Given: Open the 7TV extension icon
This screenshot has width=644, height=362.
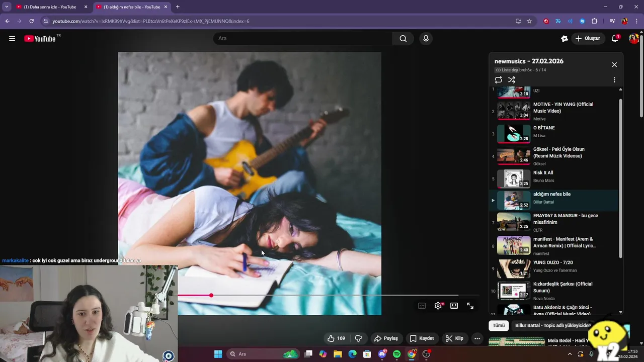Looking at the screenshot, I should tap(558, 21).
